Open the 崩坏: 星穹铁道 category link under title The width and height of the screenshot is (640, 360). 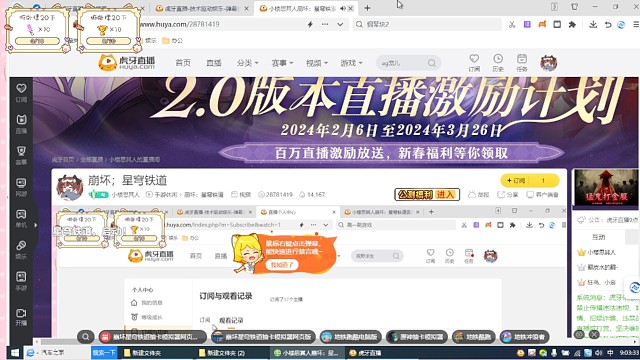204,195
